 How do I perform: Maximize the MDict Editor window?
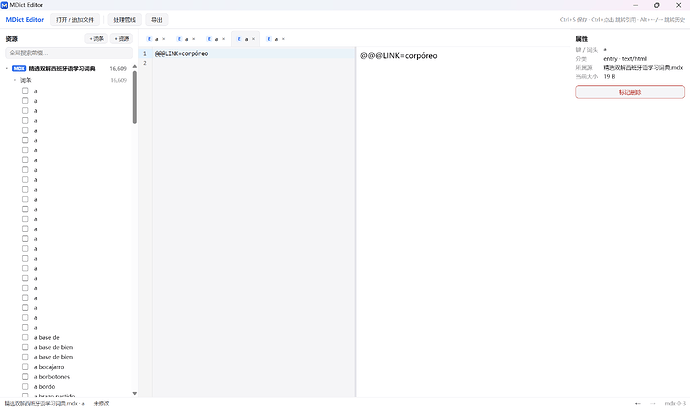657,5
